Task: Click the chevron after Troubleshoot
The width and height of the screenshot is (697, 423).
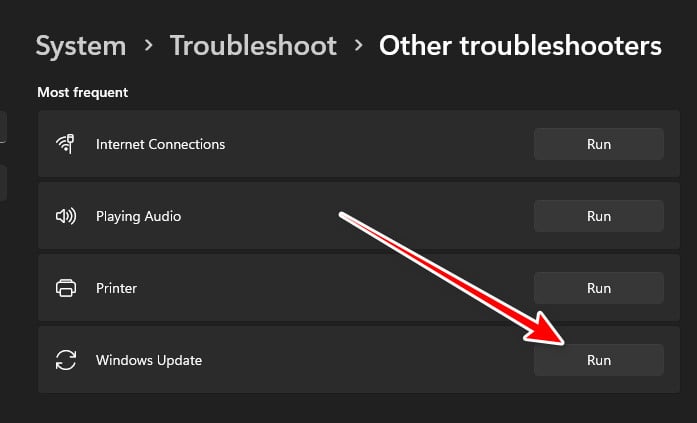Action: [357, 46]
